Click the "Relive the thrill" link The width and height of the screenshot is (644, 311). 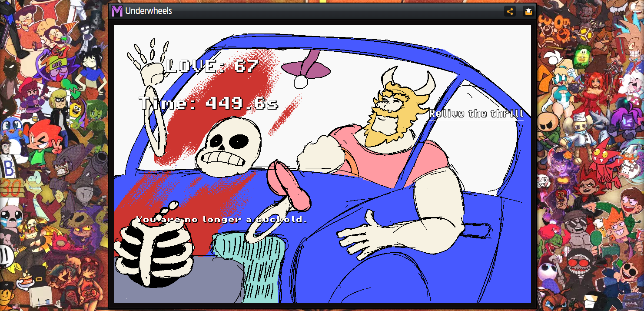(476, 114)
